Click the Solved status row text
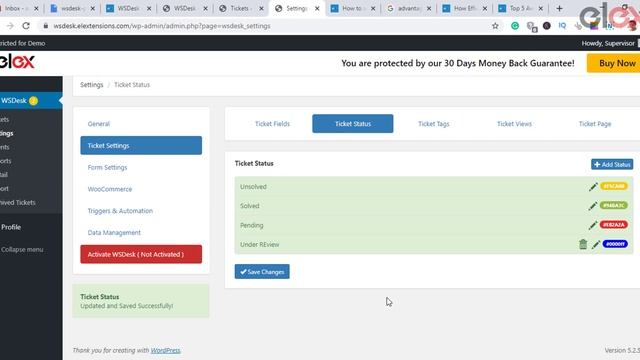Viewport: 640px width, 360px height. pos(249,206)
